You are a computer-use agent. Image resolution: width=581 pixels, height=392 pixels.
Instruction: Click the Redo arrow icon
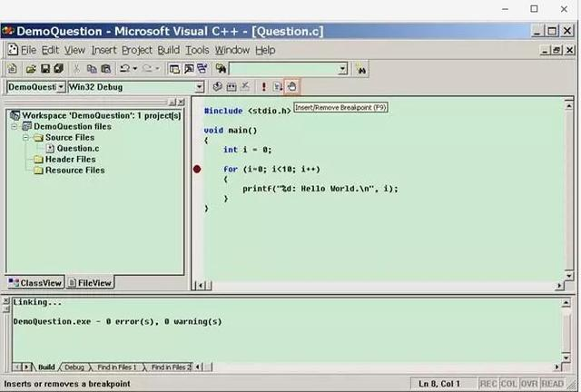[147, 69]
